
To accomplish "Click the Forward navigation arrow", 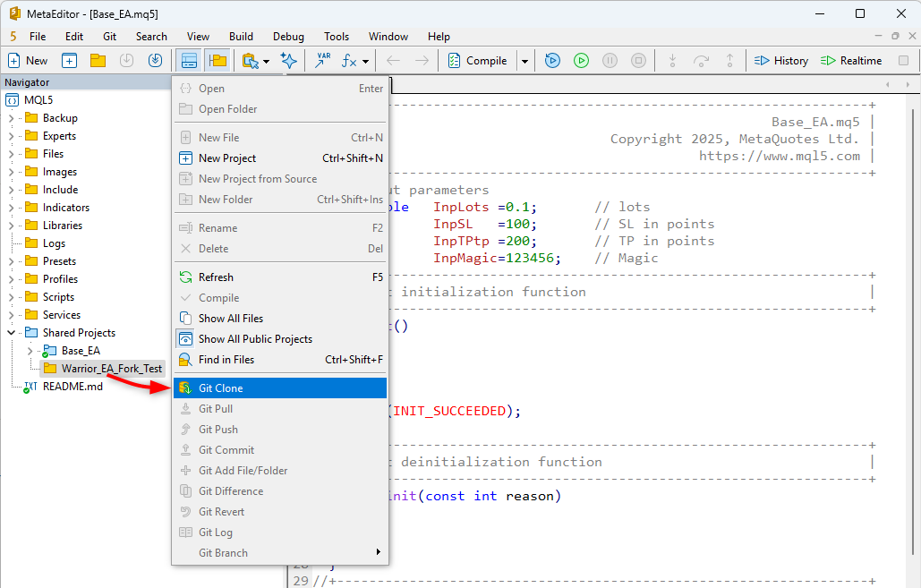I will [x=422, y=61].
